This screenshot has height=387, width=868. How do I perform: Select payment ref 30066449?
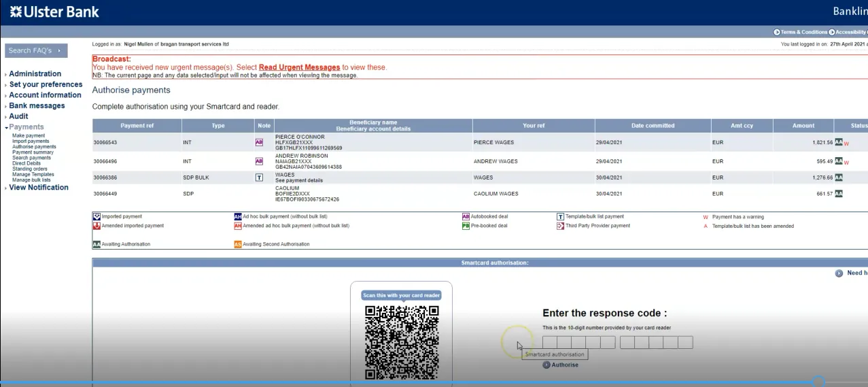(x=105, y=194)
